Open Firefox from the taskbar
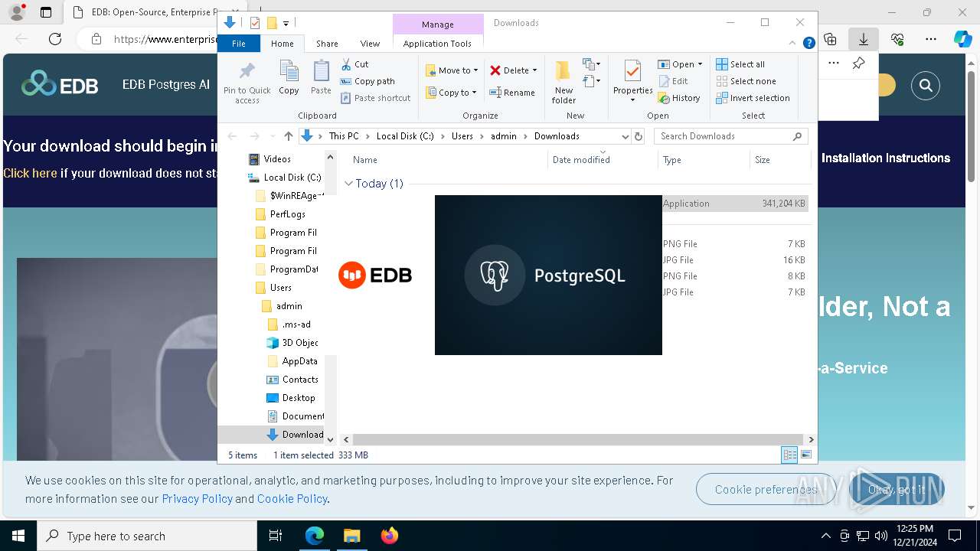This screenshot has width=980, height=551. click(x=390, y=536)
